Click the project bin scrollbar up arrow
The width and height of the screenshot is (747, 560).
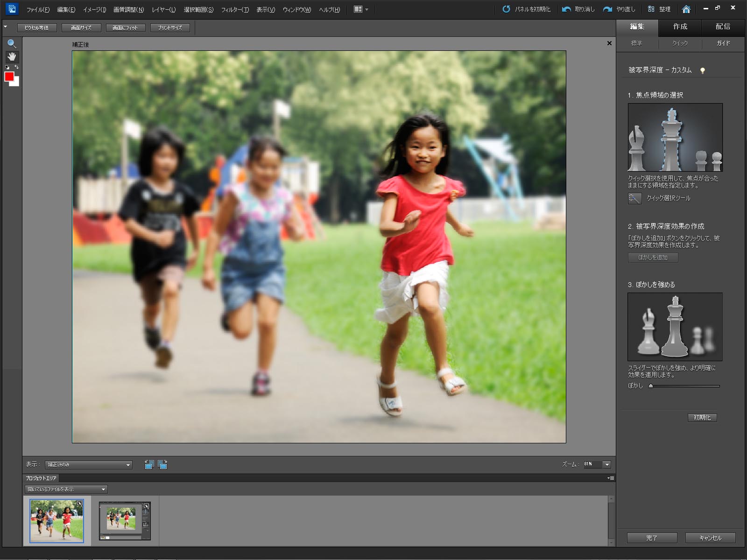click(611, 499)
